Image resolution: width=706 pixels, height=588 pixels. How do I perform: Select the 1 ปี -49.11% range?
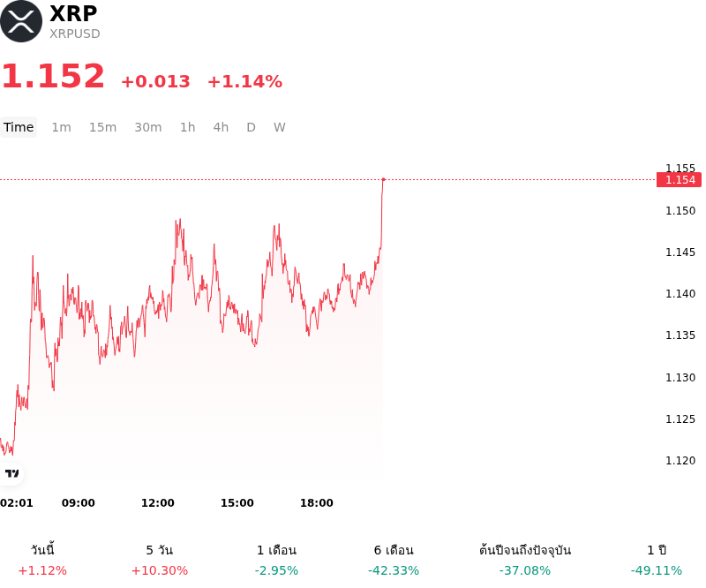point(657,560)
